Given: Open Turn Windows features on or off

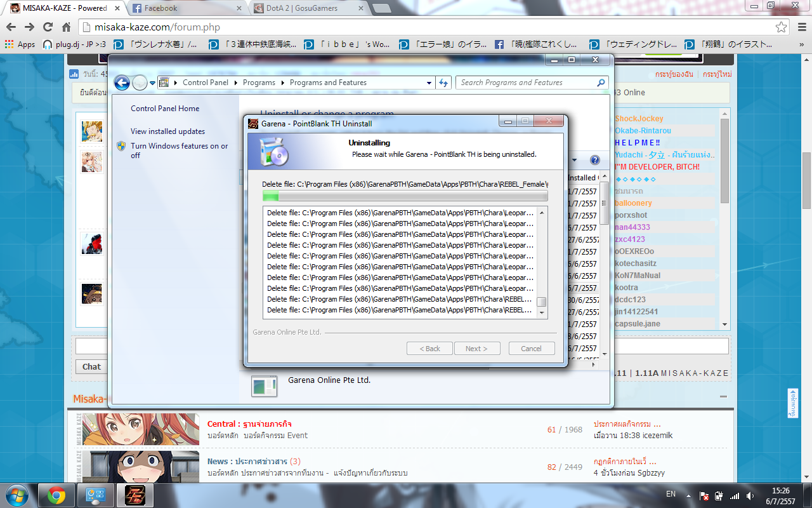Looking at the screenshot, I should (180, 150).
